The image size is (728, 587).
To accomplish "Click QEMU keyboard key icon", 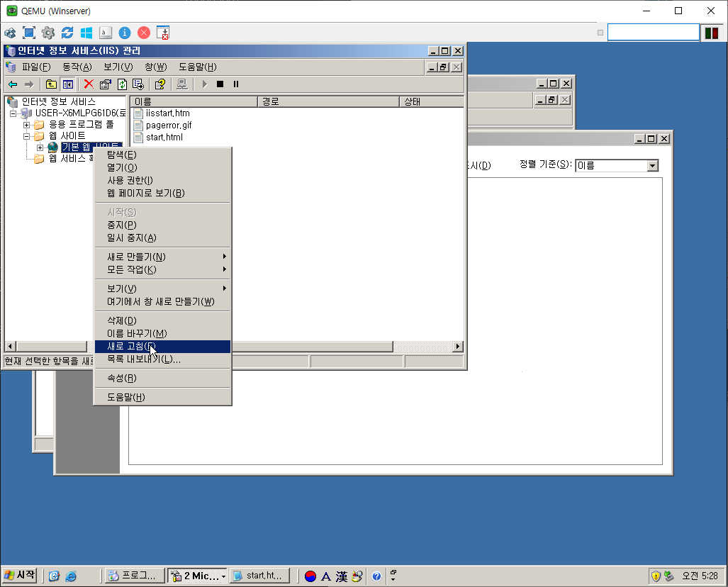I will tap(106, 33).
